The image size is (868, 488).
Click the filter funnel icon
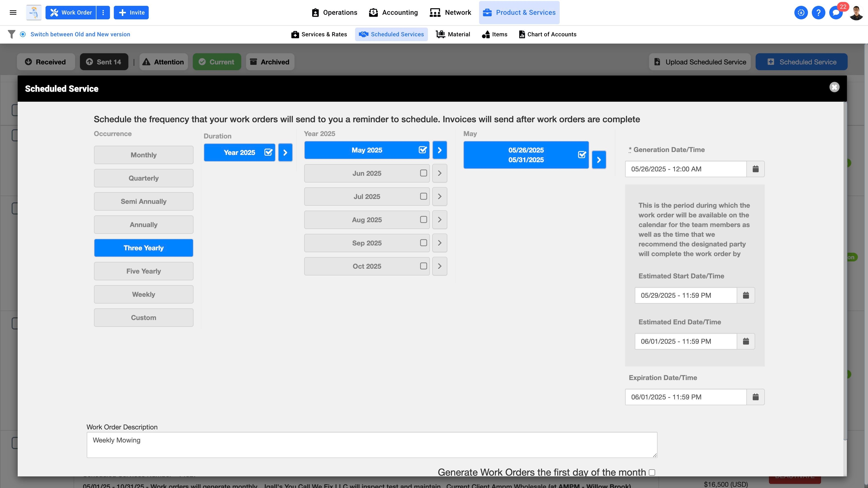[x=11, y=34]
